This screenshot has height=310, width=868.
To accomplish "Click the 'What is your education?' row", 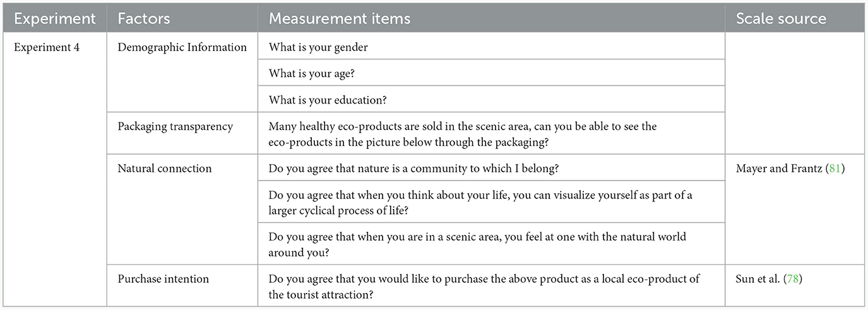I will (492, 99).
